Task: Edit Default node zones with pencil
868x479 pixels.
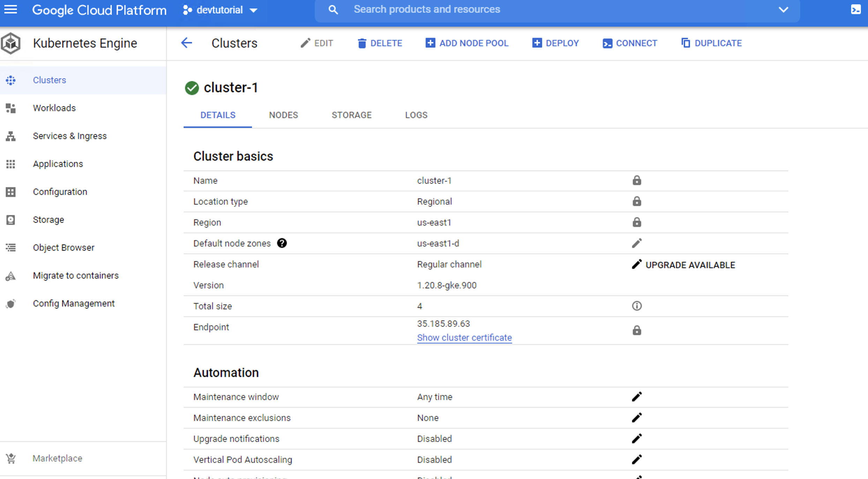Action: 637,243
